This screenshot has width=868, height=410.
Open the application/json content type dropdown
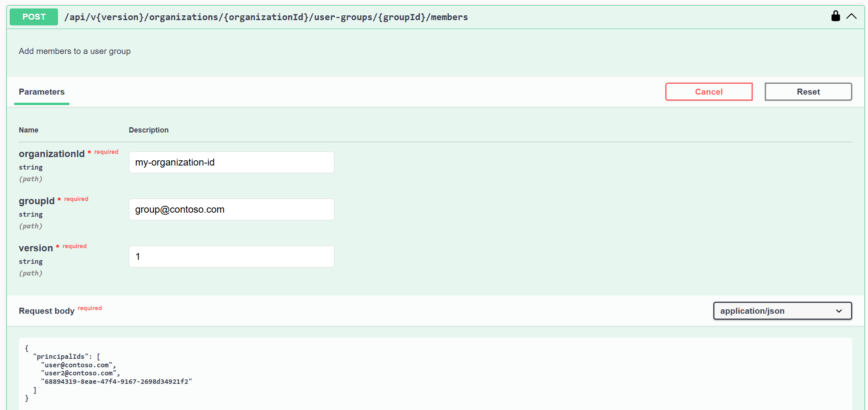click(x=782, y=311)
